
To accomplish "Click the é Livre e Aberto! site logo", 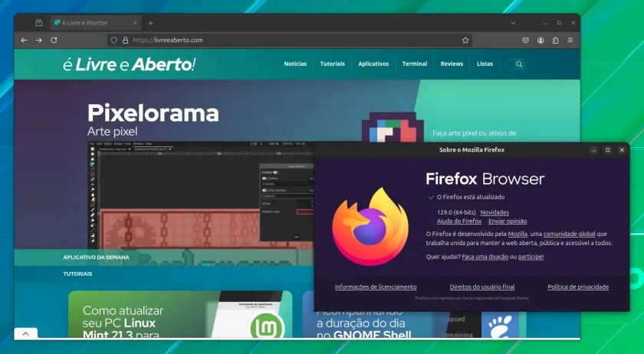I will click(x=129, y=64).
